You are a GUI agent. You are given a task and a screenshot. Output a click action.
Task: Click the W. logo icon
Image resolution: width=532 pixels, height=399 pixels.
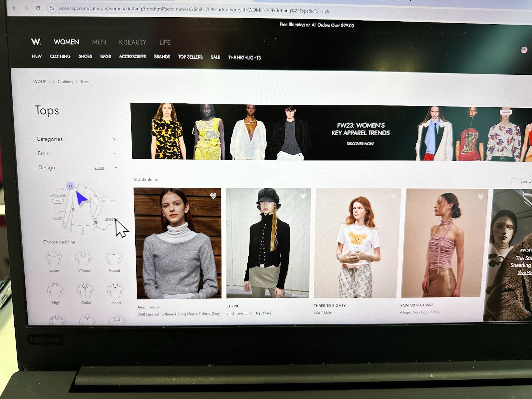(36, 42)
